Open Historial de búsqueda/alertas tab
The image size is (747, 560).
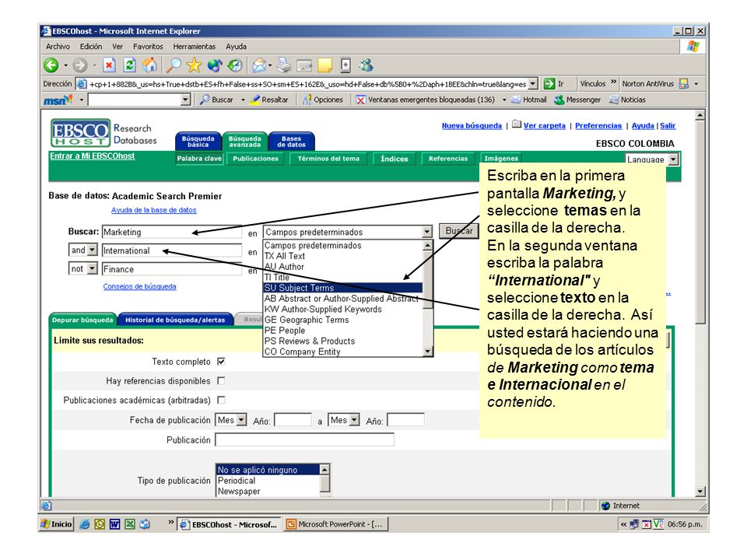(x=175, y=320)
